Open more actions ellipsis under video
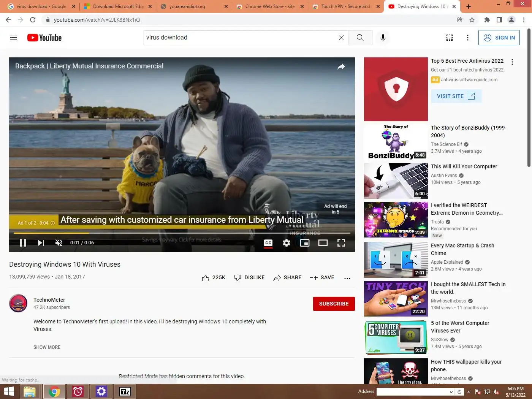 347,278
